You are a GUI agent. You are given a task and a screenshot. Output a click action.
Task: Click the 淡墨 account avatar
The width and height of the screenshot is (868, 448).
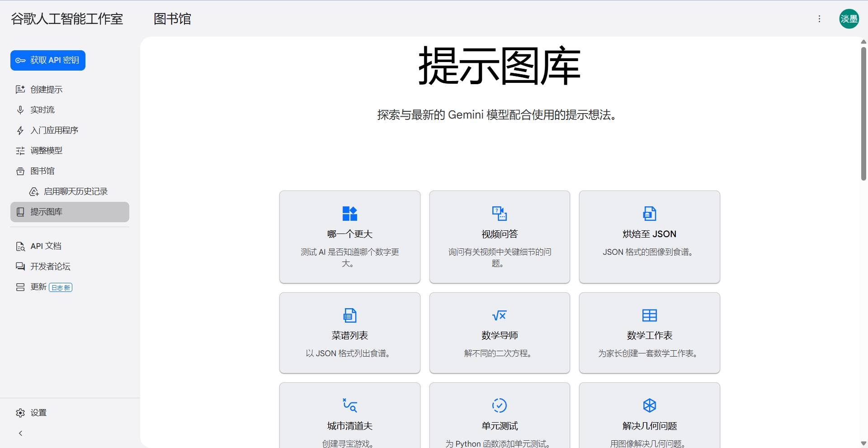pos(849,19)
